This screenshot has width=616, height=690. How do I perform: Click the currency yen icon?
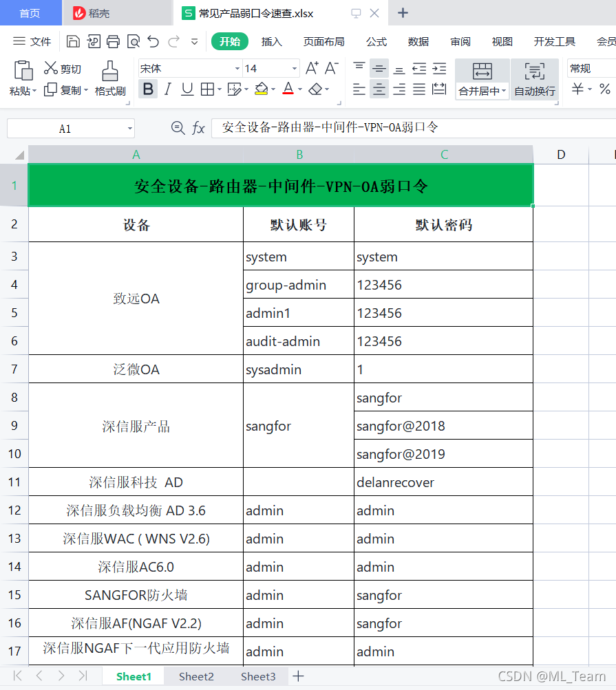click(577, 89)
